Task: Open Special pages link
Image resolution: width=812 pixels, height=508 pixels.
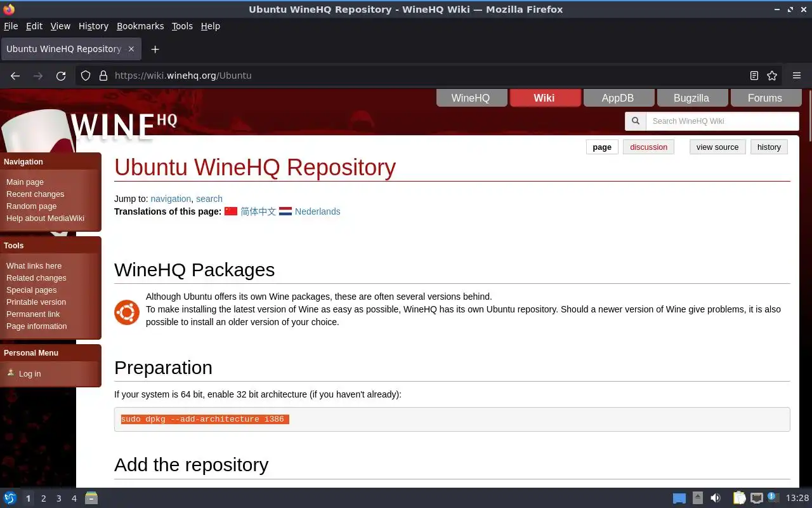Action: 31,290
